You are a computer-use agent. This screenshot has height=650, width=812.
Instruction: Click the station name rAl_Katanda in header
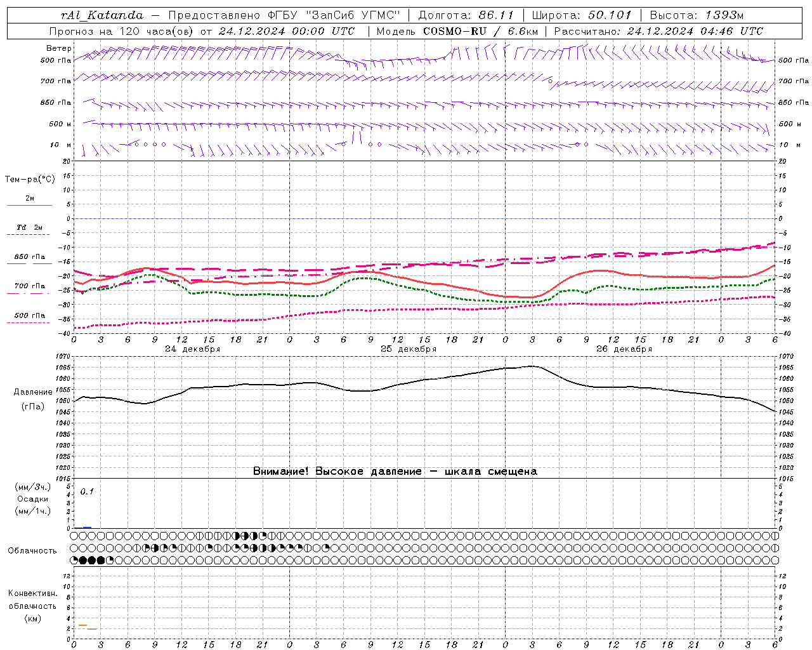click(x=102, y=15)
